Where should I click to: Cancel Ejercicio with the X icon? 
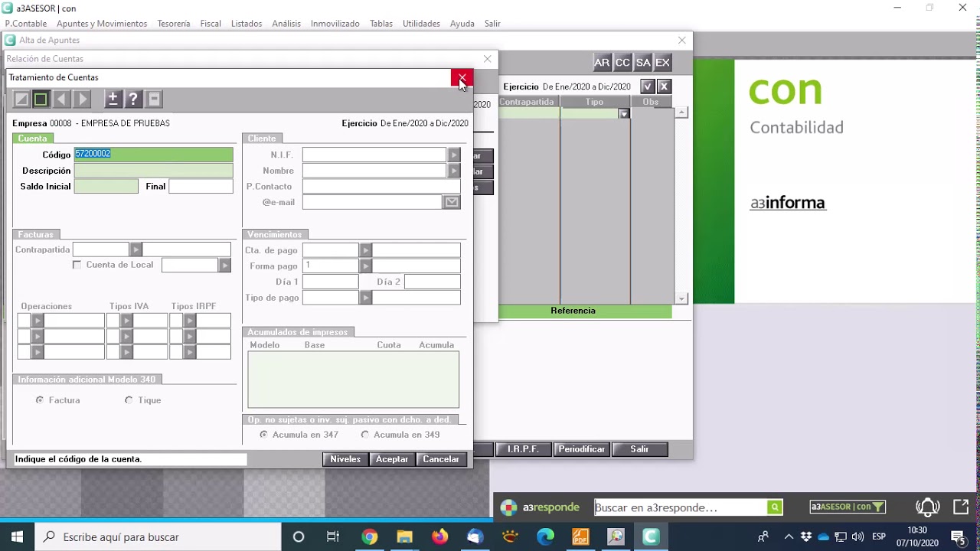[x=664, y=86]
